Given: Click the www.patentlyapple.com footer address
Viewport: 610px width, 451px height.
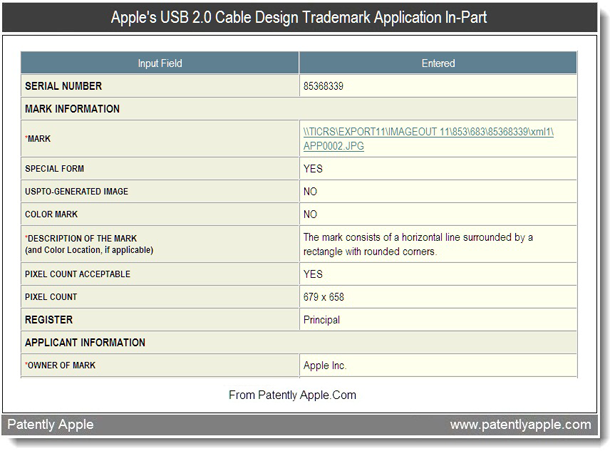Looking at the screenshot, I should point(520,425).
